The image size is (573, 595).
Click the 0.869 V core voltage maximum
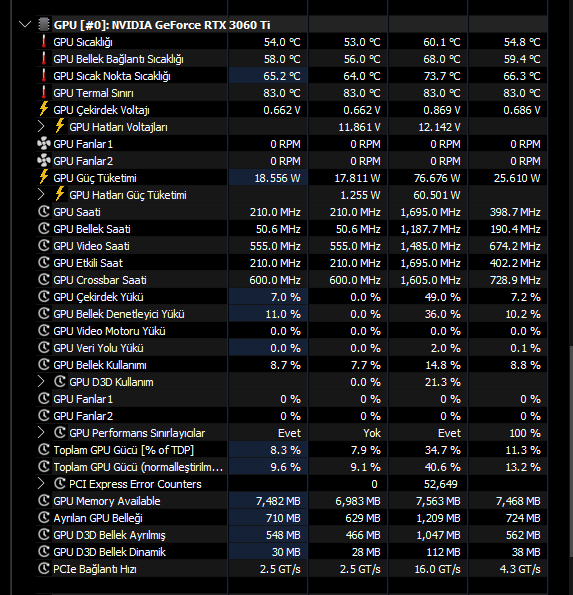pyautogui.click(x=442, y=110)
